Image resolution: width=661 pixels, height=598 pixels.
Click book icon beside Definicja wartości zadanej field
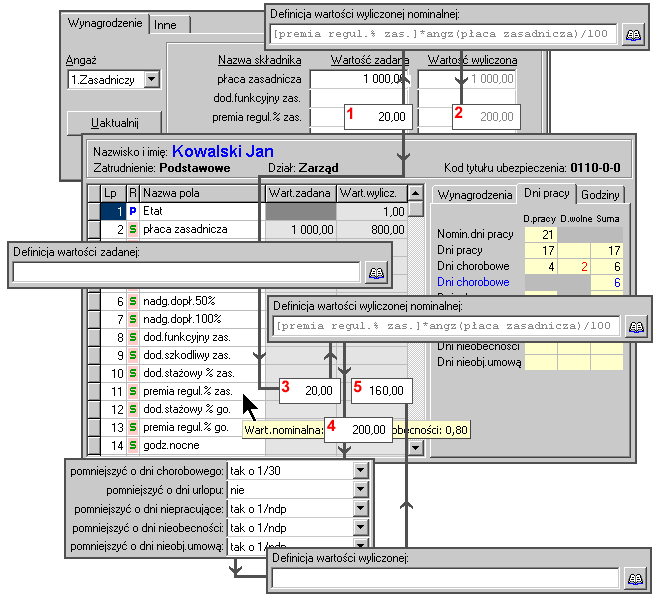click(x=376, y=273)
